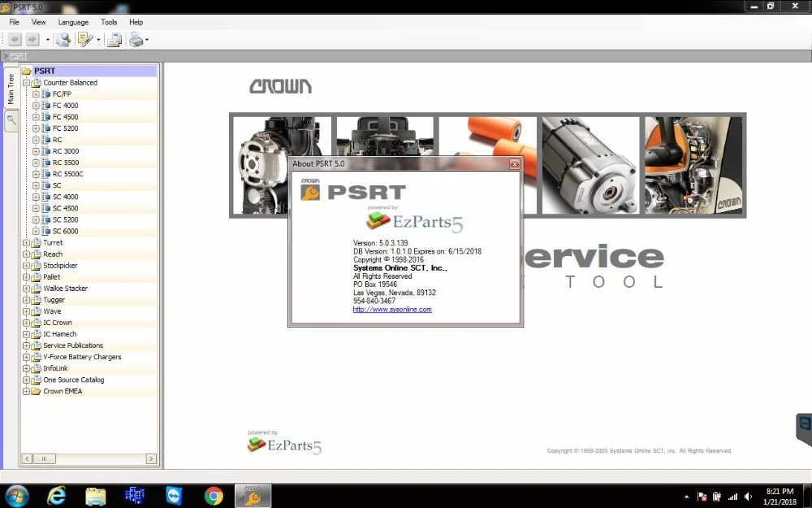
Task: Open the history dropdown arrow beside Forward
Action: [x=48, y=39]
